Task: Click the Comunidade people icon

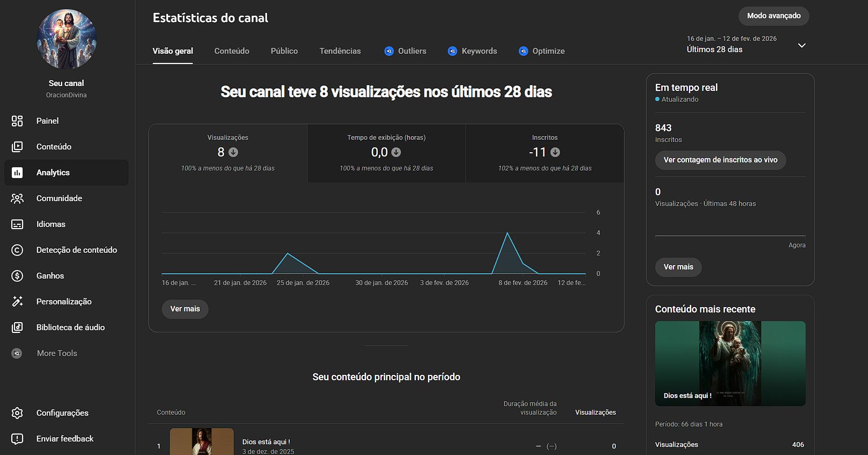Action: pyautogui.click(x=17, y=198)
